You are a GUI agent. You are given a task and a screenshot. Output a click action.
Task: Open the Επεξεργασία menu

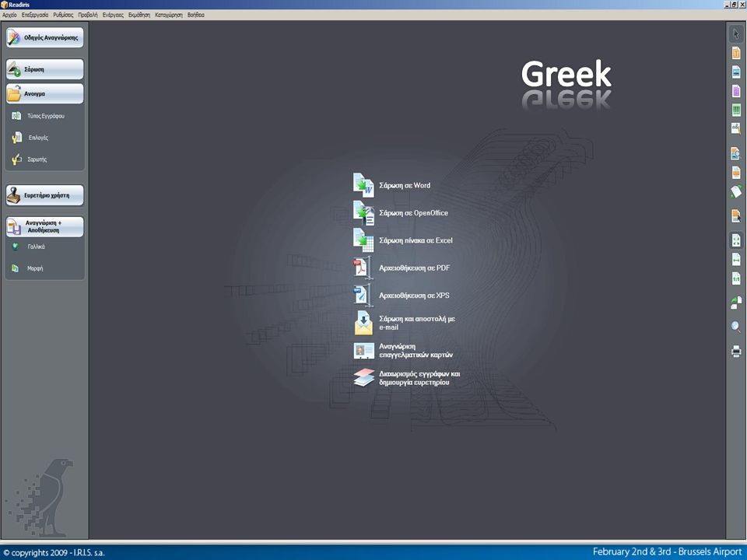tap(35, 15)
